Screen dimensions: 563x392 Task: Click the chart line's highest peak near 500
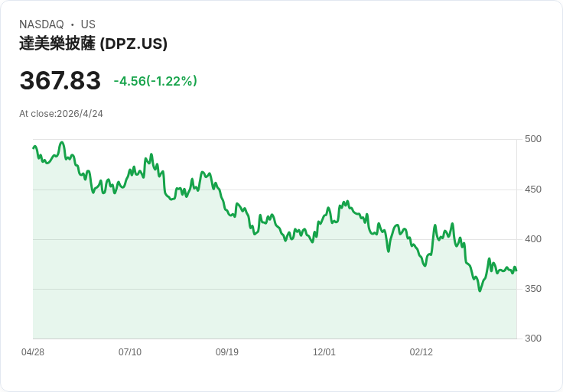click(62, 142)
